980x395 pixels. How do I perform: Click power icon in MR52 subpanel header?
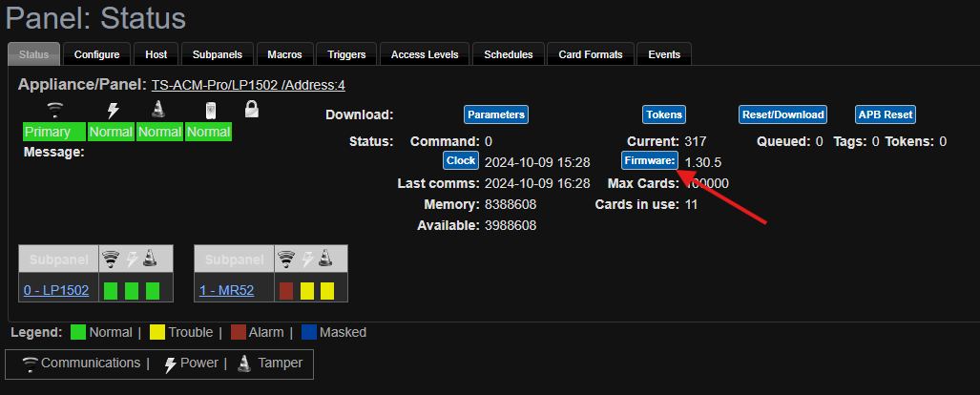pos(307,259)
